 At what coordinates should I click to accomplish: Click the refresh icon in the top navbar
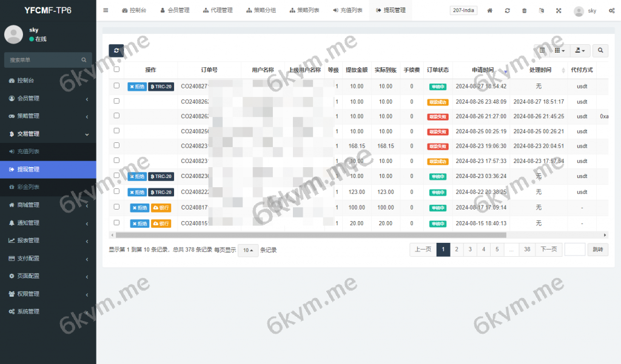(x=508, y=10)
